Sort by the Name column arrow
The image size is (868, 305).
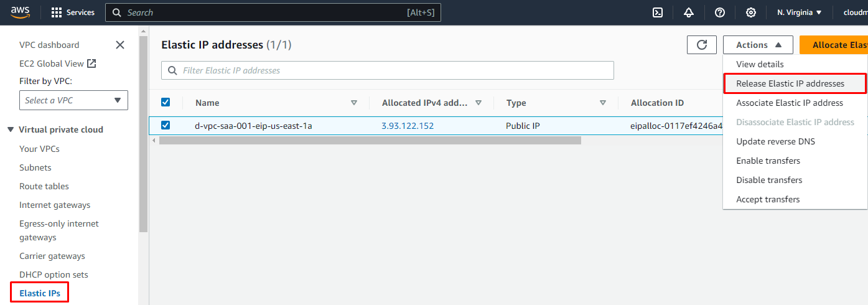354,103
